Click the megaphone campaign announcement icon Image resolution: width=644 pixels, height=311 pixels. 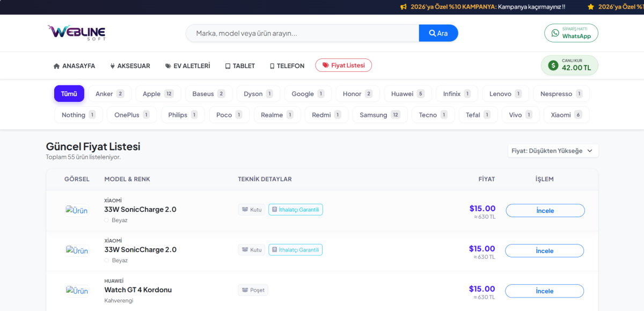tap(404, 7)
